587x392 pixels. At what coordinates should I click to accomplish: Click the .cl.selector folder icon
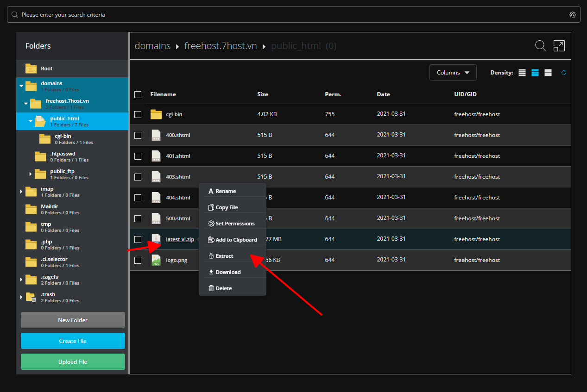pyautogui.click(x=31, y=262)
